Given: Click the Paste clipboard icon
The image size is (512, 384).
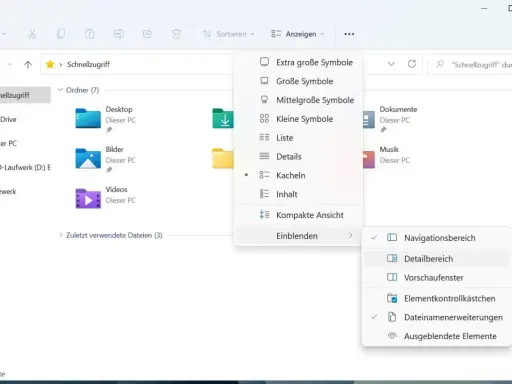Looking at the screenshot, I should pyautogui.click(x=89, y=34).
